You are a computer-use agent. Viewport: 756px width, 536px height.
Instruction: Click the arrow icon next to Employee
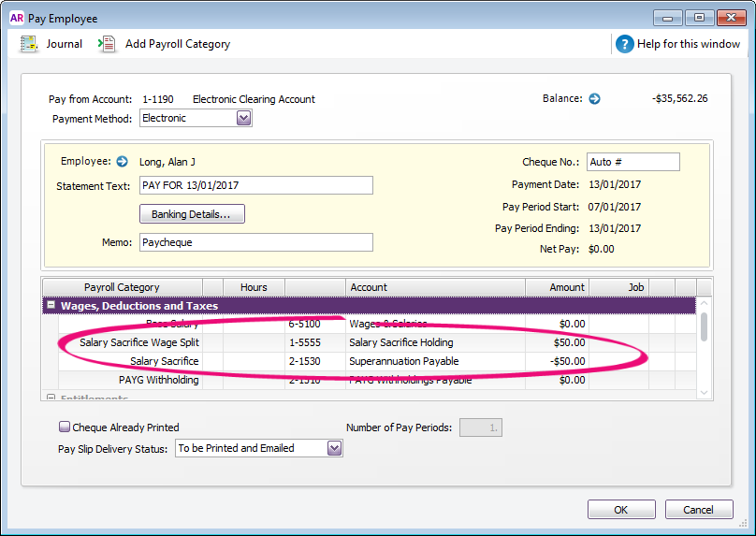click(122, 162)
